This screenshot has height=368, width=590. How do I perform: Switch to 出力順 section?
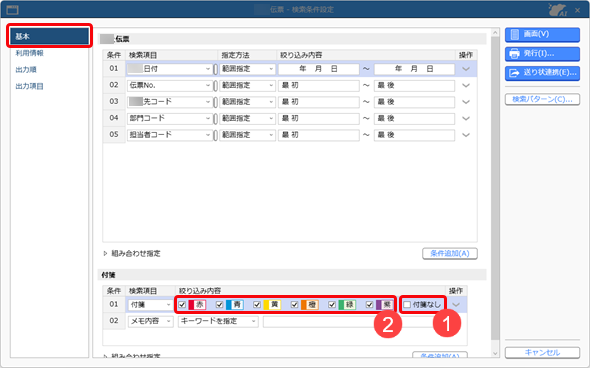[26, 70]
